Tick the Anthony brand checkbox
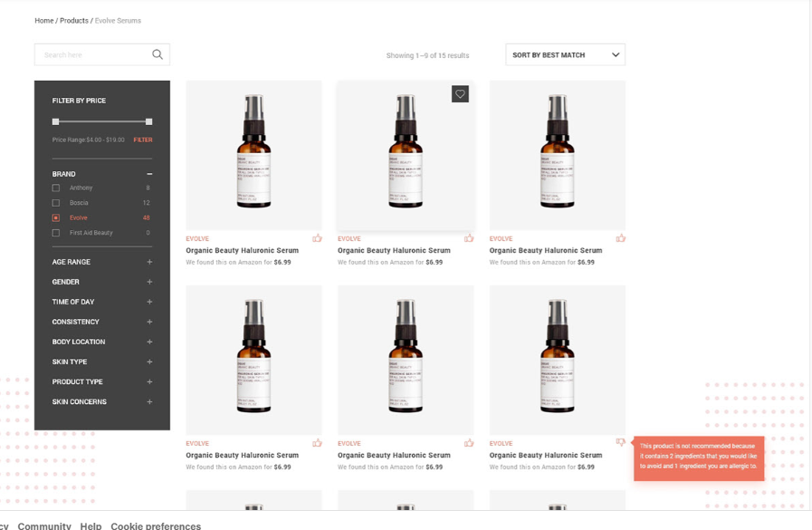The image size is (812, 530). [x=56, y=188]
